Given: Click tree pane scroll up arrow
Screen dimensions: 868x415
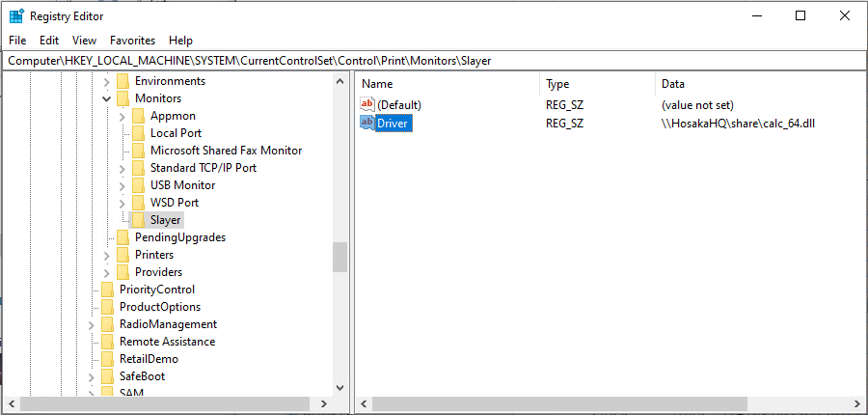Looking at the screenshot, I should coord(339,81).
